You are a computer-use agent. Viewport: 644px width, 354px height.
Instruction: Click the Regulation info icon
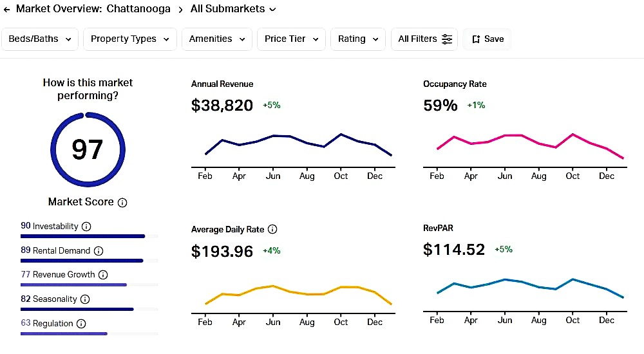pyautogui.click(x=81, y=324)
